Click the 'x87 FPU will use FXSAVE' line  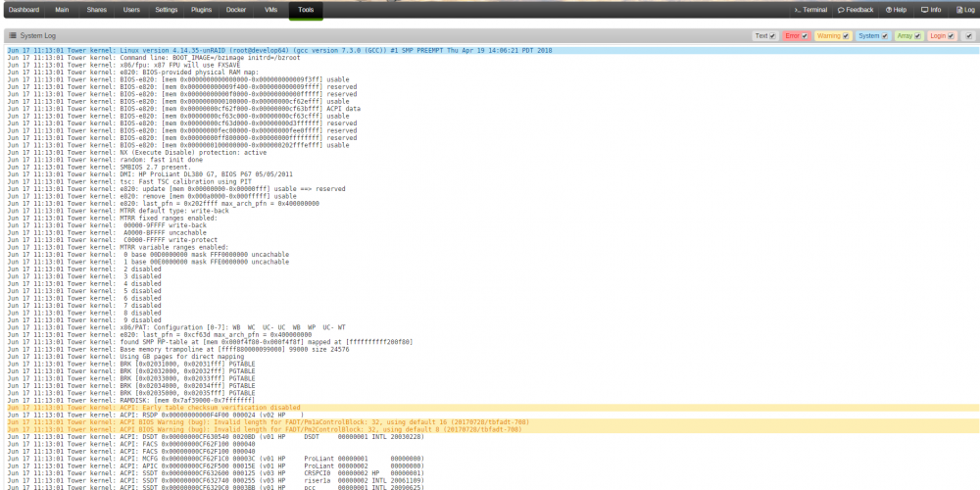pos(124,65)
